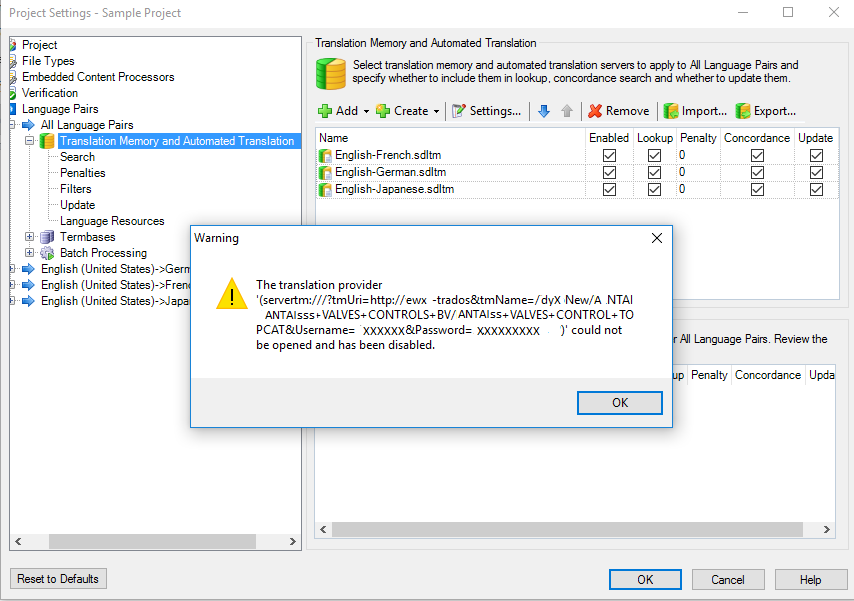Select Penalties in settings tree
Viewport: 854px width, 601px height.
click(x=82, y=173)
